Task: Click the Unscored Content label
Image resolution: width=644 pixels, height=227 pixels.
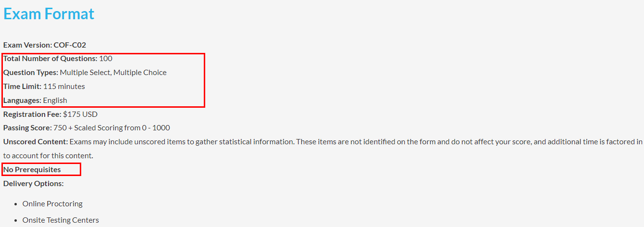Action: click(x=36, y=142)
